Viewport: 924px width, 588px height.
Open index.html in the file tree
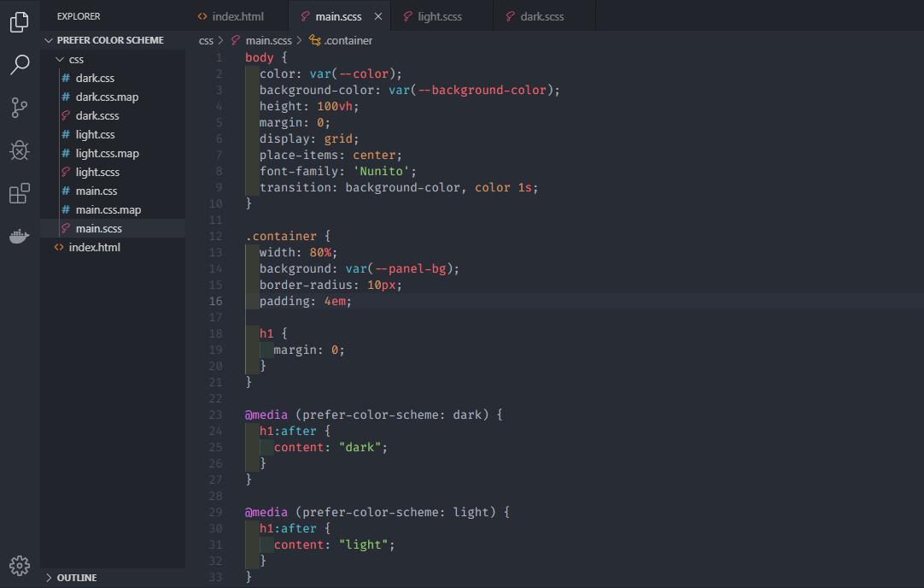click(113, 247)
